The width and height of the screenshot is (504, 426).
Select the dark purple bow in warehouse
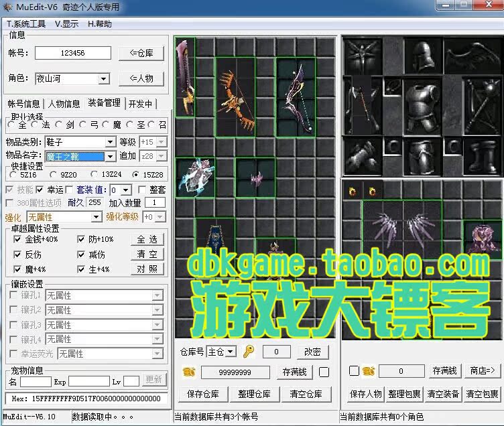[296, 97]
